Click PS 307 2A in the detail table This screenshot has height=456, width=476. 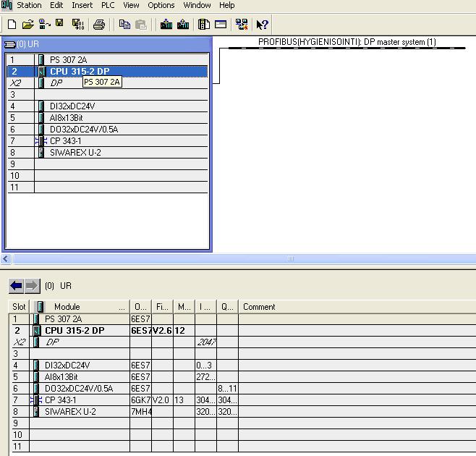pos(63,319)
